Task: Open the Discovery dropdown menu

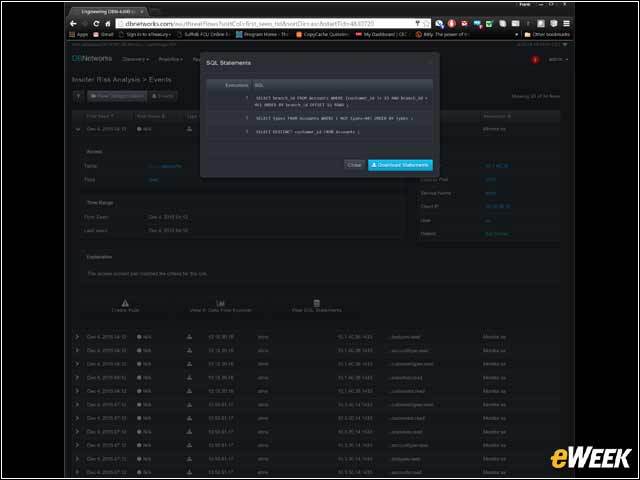Action: click(136, 59)
